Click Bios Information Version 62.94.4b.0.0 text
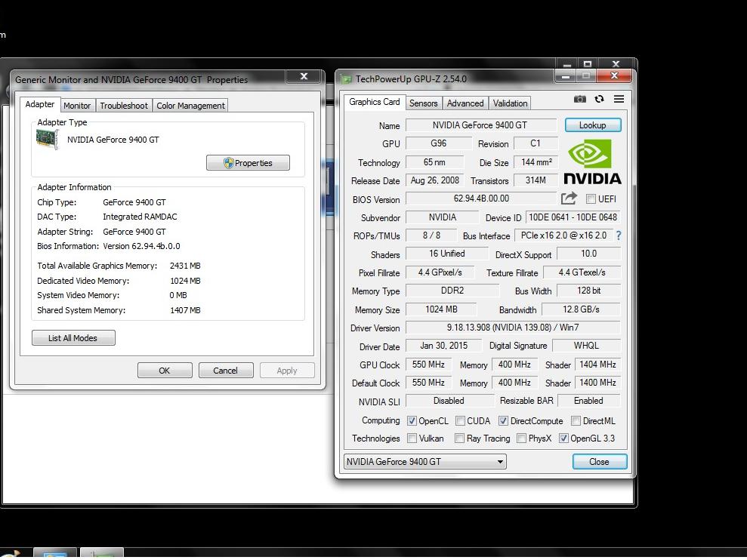This screenshot has width=747, height=560. tap(141, 246)
